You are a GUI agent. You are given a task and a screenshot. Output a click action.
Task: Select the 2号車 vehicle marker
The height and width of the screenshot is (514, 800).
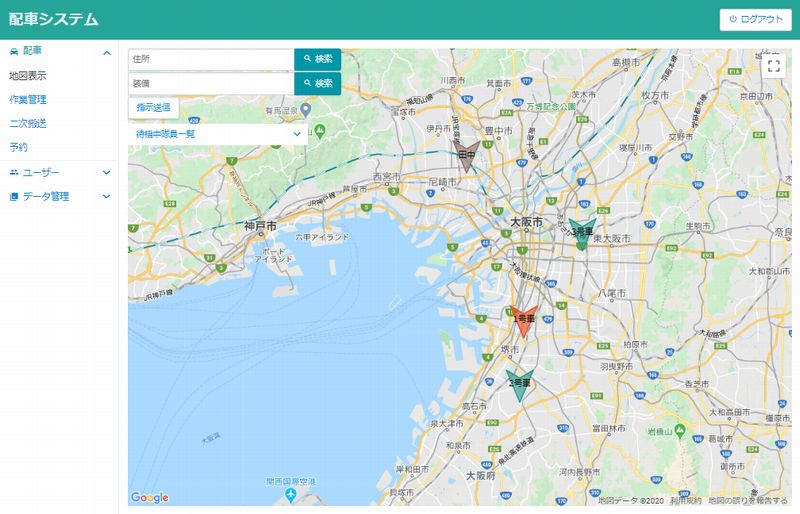(519, 383)
